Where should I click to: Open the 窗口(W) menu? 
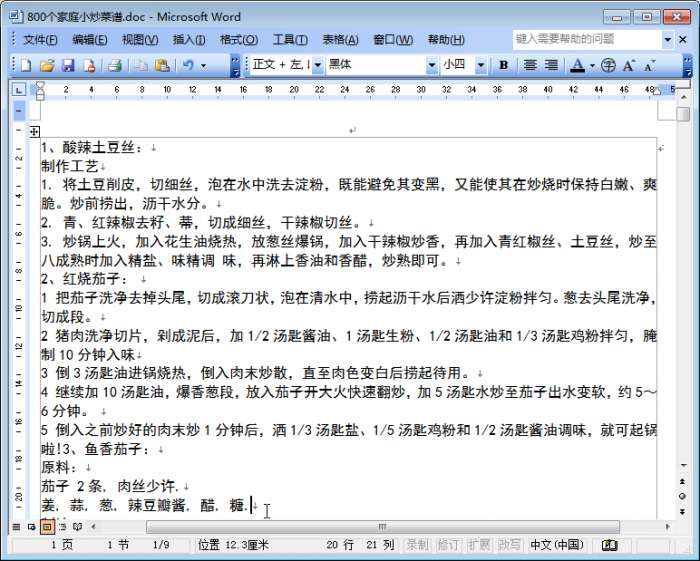(393, 40)
